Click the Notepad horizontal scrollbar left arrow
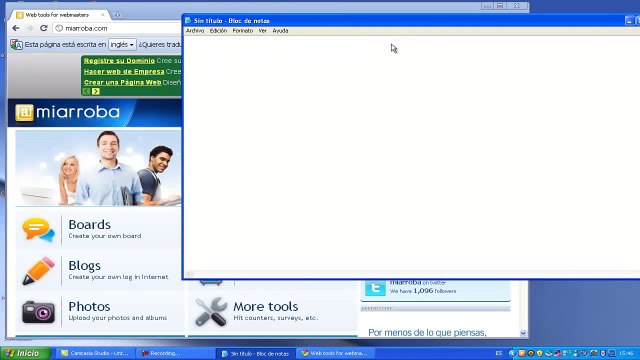The height and width of the screenshot is (360, 640). coord(189,274)
